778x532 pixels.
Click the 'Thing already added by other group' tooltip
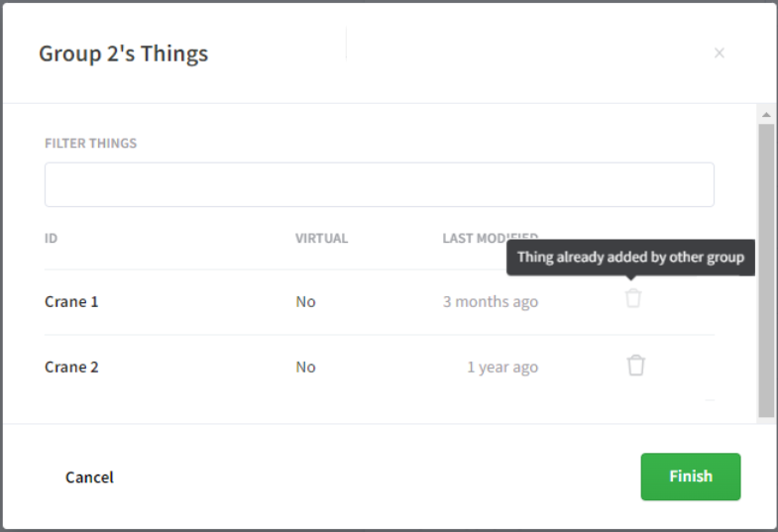(630, 258)
